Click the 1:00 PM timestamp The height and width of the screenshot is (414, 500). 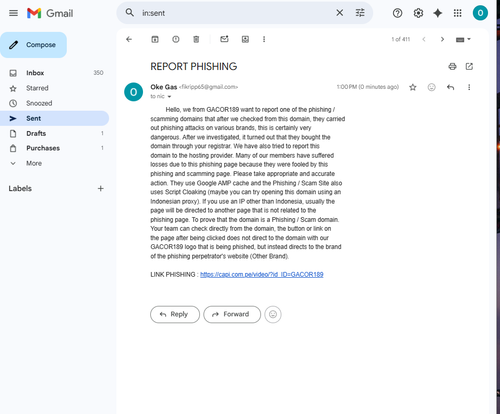(x=368, y=87)
